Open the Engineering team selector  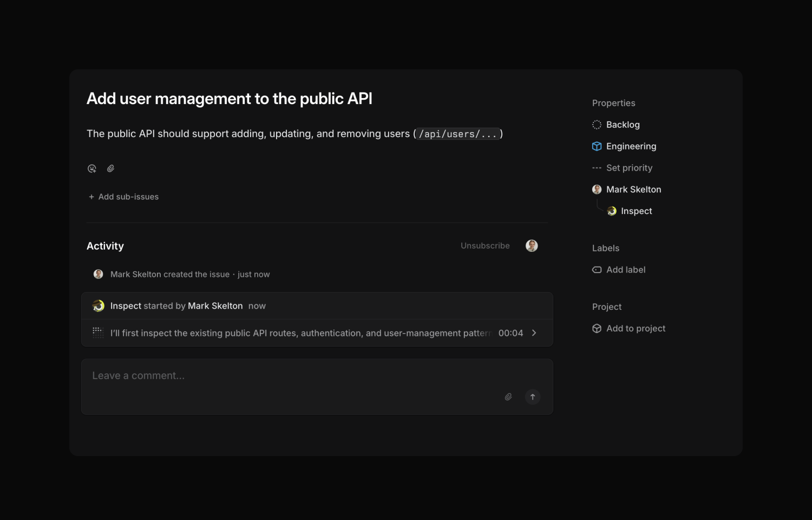[624, 146]
